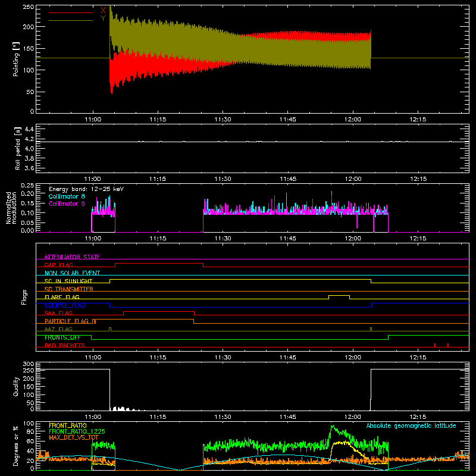The width and height of the screenshot is (476, 476).
Task: Click the Degrees or % axis title
Action: pyautogui.click(x=16, y=446)
